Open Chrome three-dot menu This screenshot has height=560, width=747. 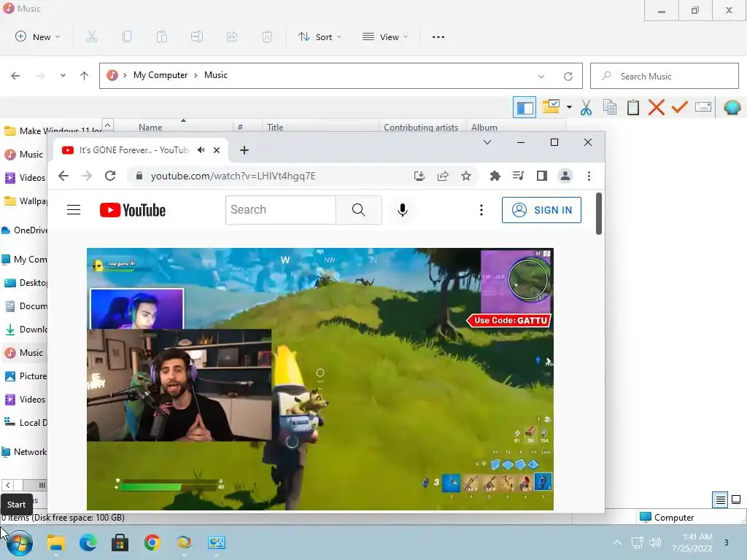589,176
